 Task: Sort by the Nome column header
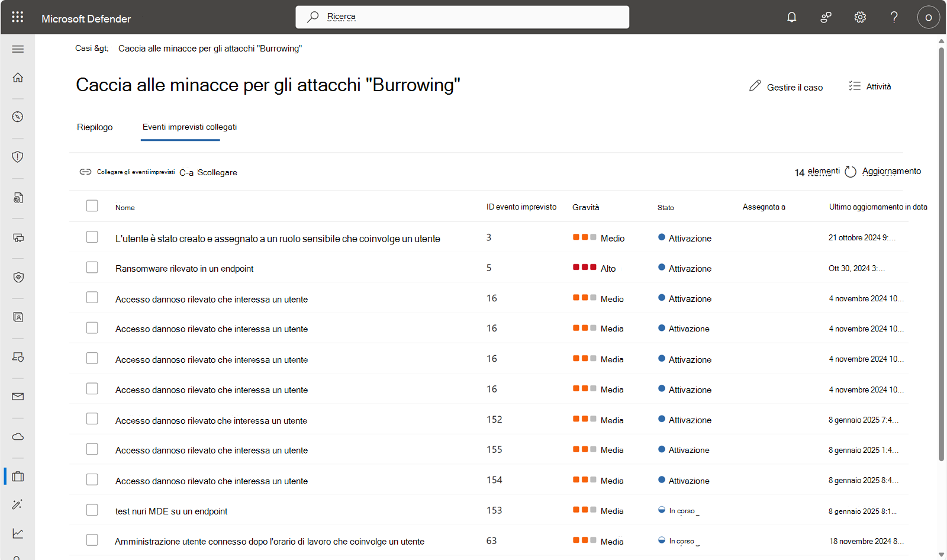tap(125, 208)
